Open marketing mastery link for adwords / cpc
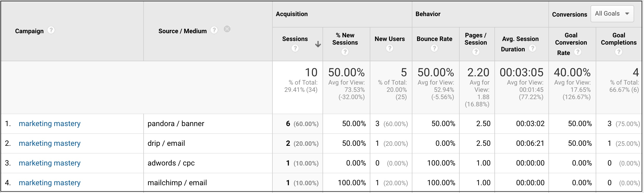 point(50,163)
